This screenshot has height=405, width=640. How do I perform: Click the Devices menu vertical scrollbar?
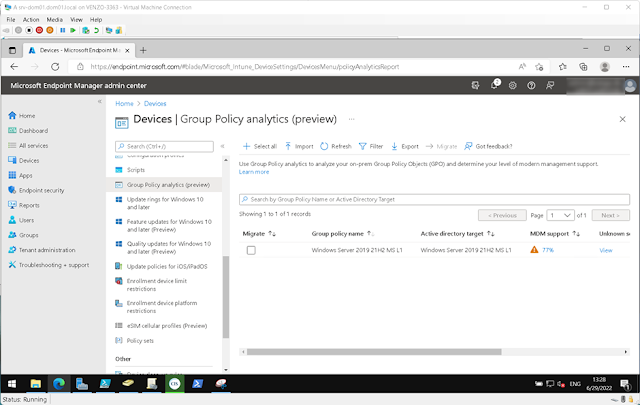pyautogui.click(x=226, y=297)
